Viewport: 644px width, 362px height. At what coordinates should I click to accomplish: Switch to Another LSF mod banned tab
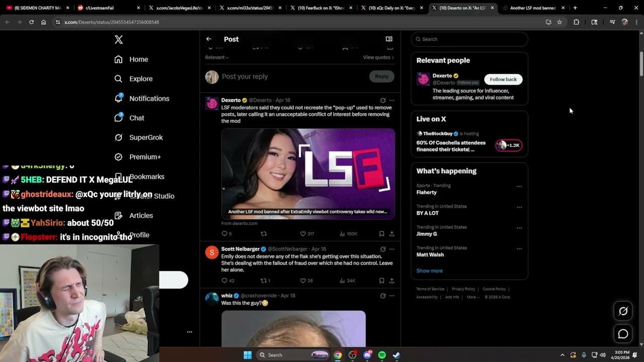coord(533,8)
